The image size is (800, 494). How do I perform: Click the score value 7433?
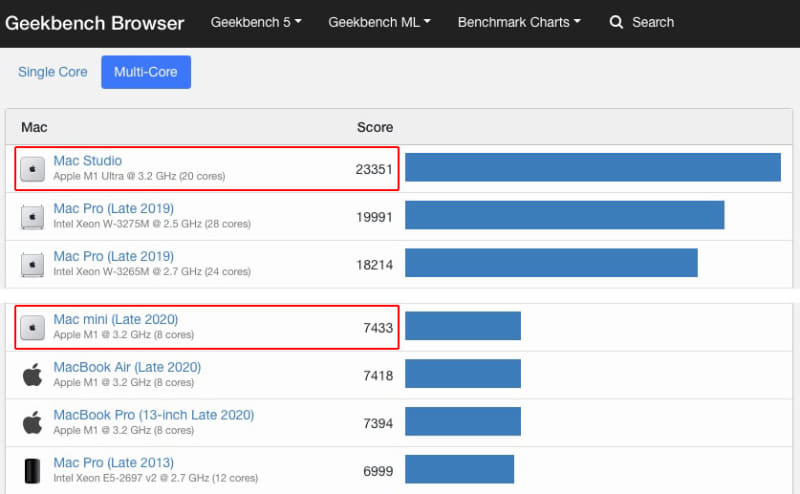(378, 328)
